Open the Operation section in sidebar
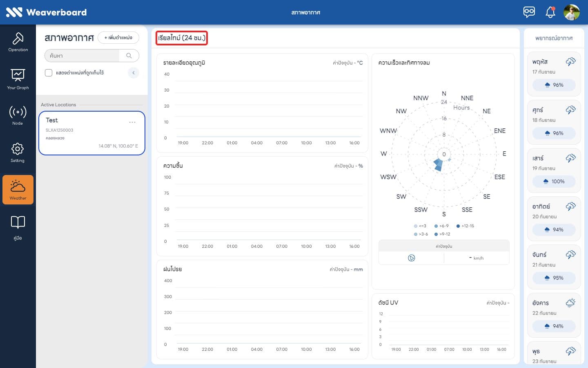Image resolution: width=588 pixels, height=368 pixels. point(18,42)
